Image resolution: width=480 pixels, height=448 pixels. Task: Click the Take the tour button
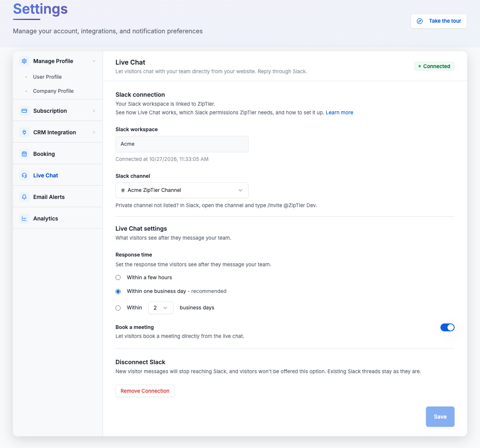click(x=439, y=21)
